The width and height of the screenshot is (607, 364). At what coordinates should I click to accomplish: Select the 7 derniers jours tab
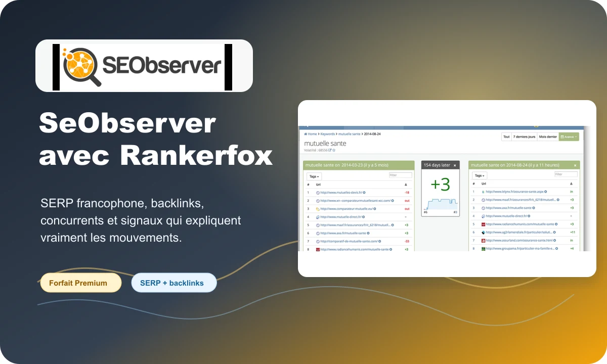[x=524, y=136]
